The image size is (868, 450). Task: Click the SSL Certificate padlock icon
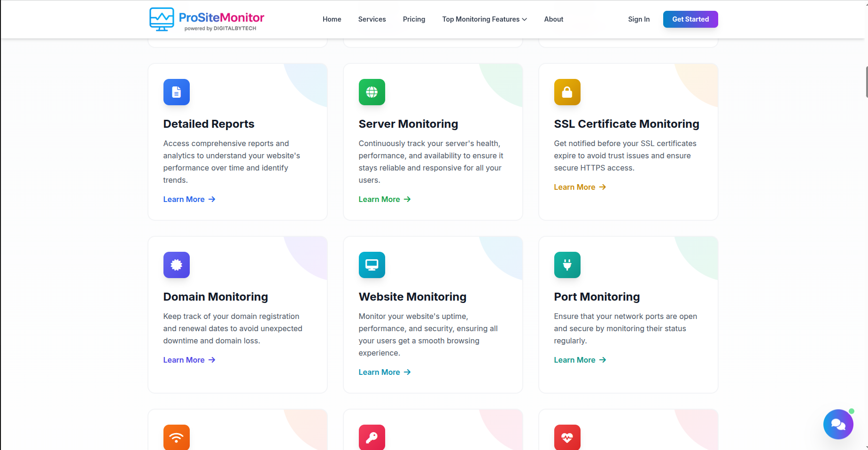click(567, 92)
